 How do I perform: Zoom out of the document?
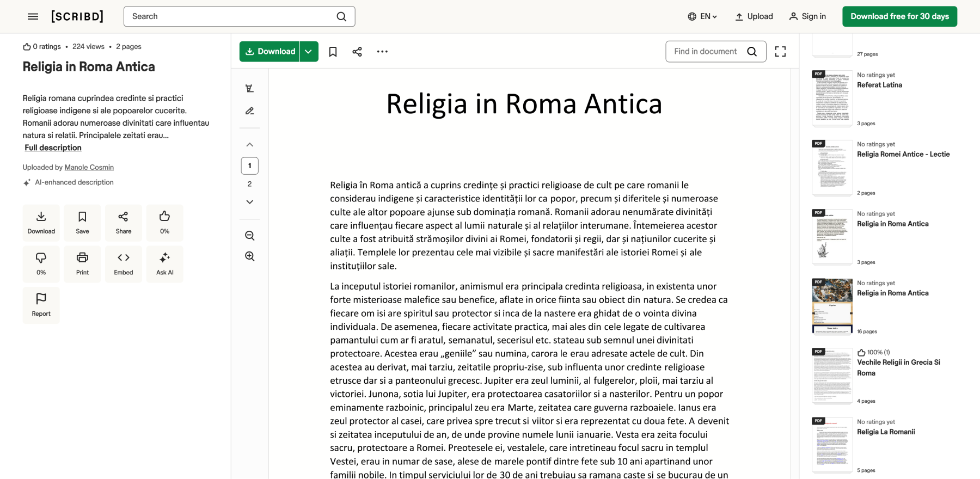(250, 236)
